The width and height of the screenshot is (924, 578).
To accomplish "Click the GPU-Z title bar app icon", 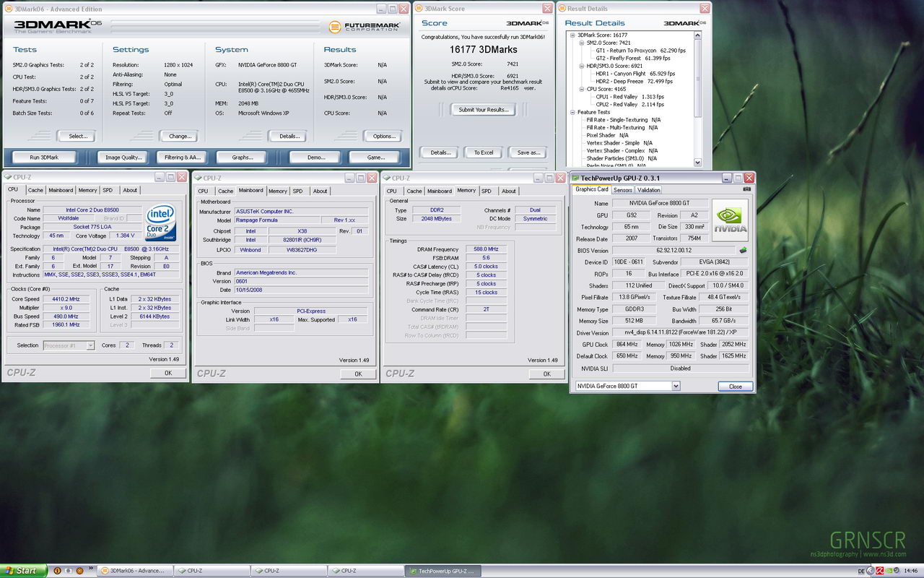I will (575, 178).
